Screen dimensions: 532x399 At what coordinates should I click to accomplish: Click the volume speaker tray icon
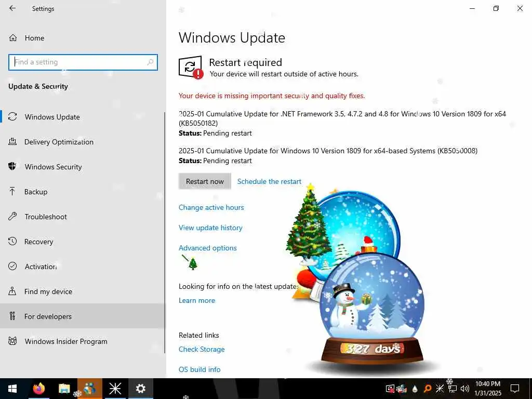click(x=465, y=389)
